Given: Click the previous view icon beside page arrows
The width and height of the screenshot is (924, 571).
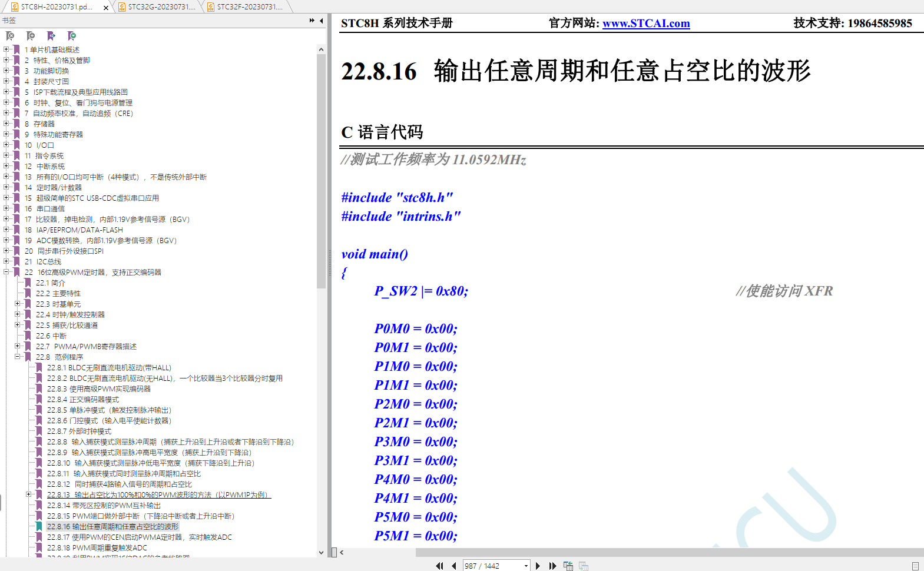Looking at the screenshot, I should coord(568,566).
